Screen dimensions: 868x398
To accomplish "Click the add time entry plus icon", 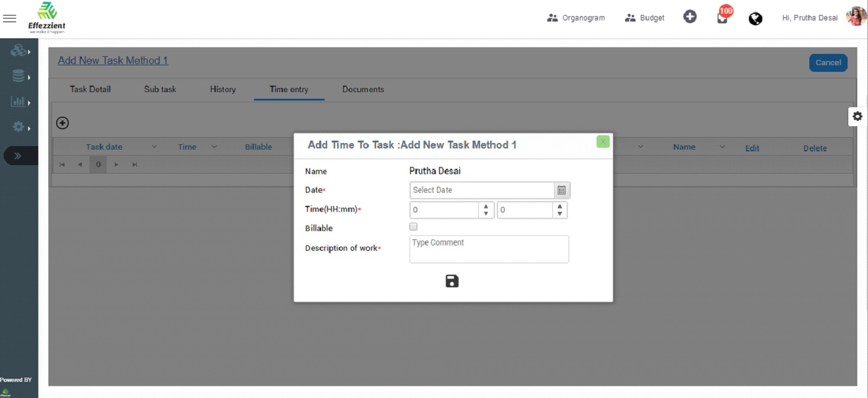I will coord(62,123).
